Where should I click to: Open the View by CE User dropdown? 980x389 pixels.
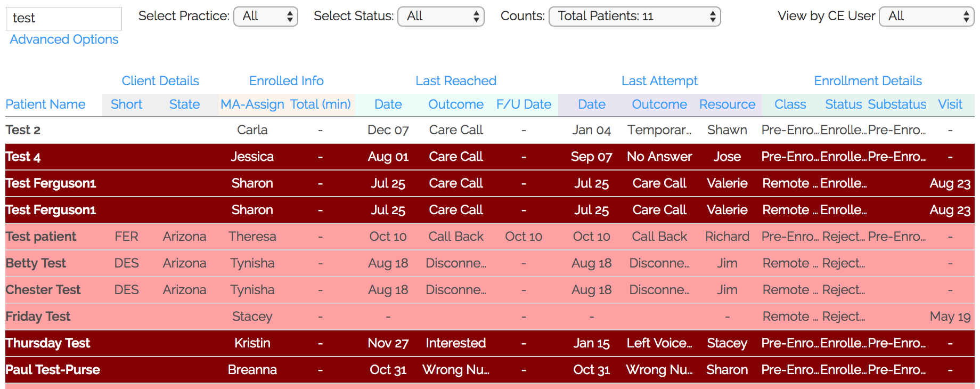[x=926, y=17]
